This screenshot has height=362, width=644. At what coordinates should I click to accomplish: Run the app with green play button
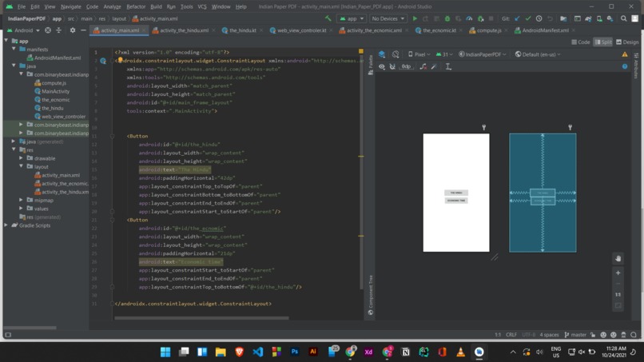coord(415,18)
